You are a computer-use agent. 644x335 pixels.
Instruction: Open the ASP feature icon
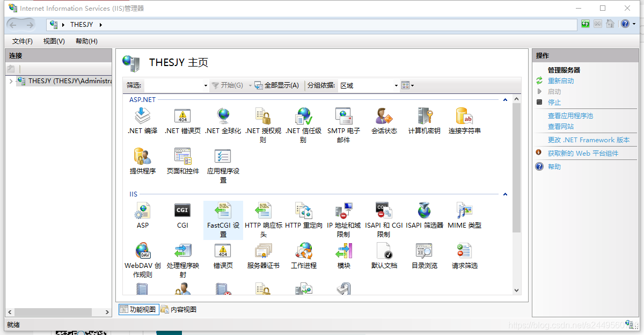(142, 216)
